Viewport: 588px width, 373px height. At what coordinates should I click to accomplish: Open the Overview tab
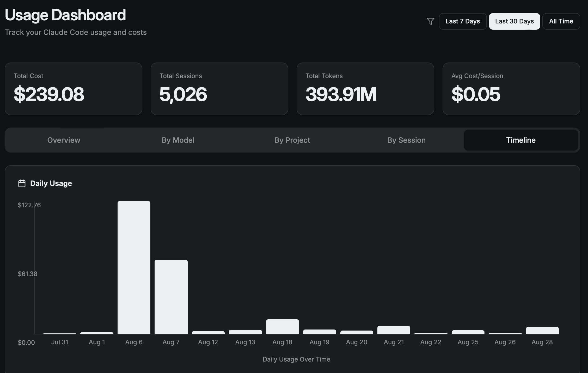point(64,140)
